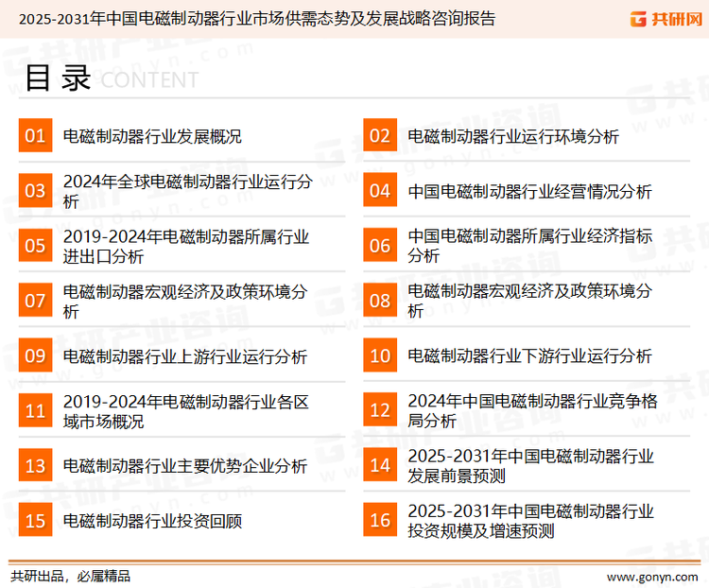Open 电磁制动器行业运行环境分析 chapter
Screen dimensions: 709x588
pos(513,136)
